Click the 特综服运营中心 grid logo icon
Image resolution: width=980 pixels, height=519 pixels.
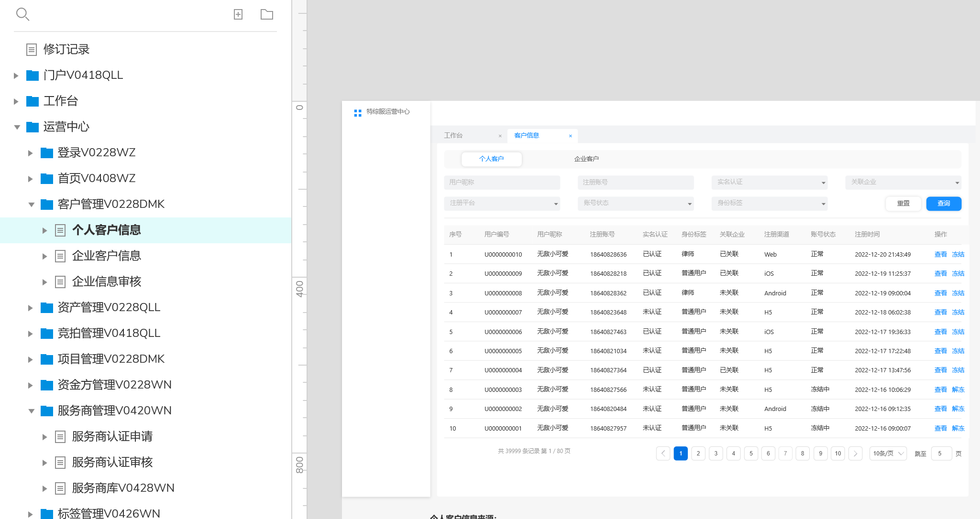point(358,113)
